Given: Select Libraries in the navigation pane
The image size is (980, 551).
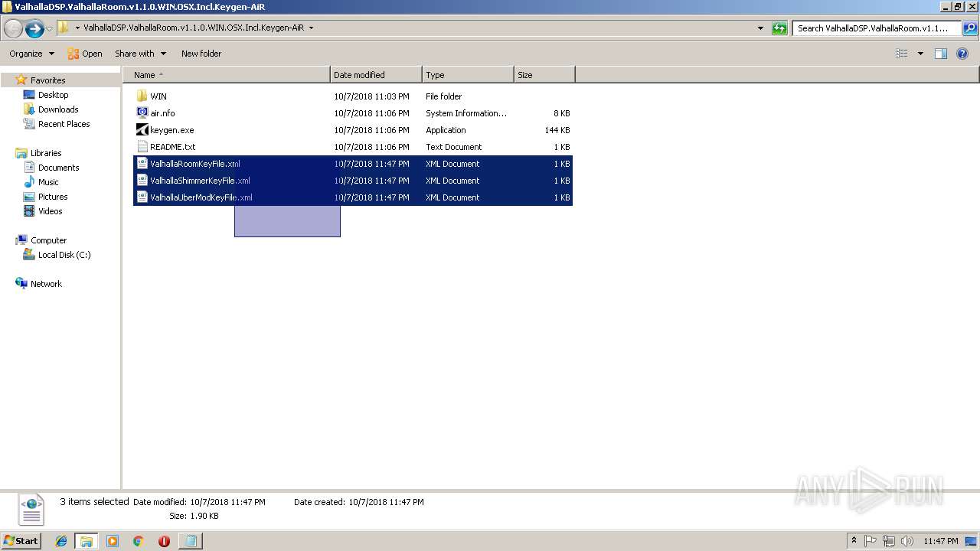Looking at the screenshot, I should (46, 153).
